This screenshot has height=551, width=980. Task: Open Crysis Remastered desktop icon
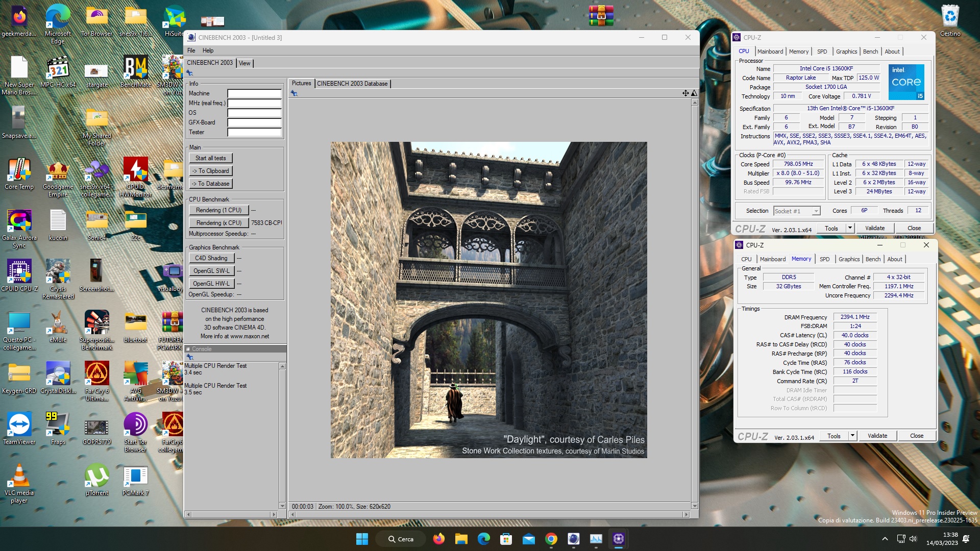[x=58, y=280]
